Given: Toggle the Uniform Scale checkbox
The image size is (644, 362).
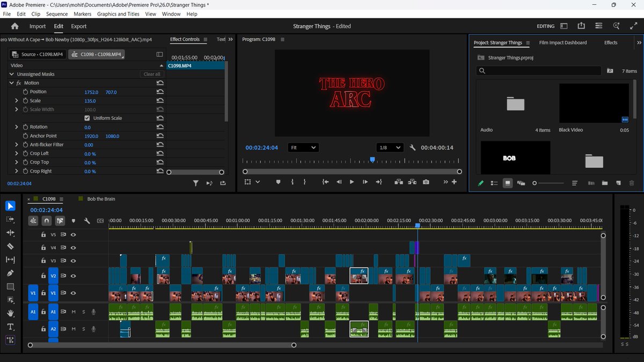Looking at the screenshot, I should click(87, 118).
